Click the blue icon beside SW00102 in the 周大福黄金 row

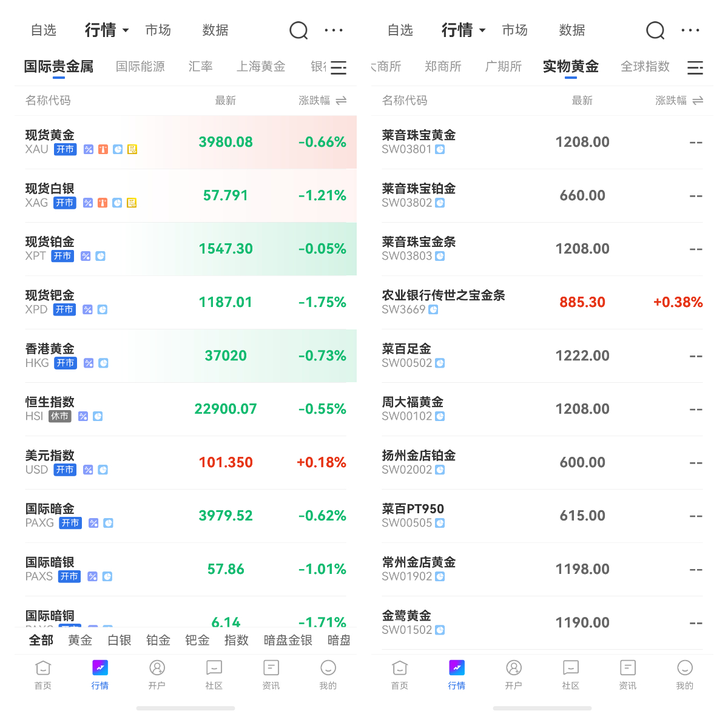click(440, 416)
